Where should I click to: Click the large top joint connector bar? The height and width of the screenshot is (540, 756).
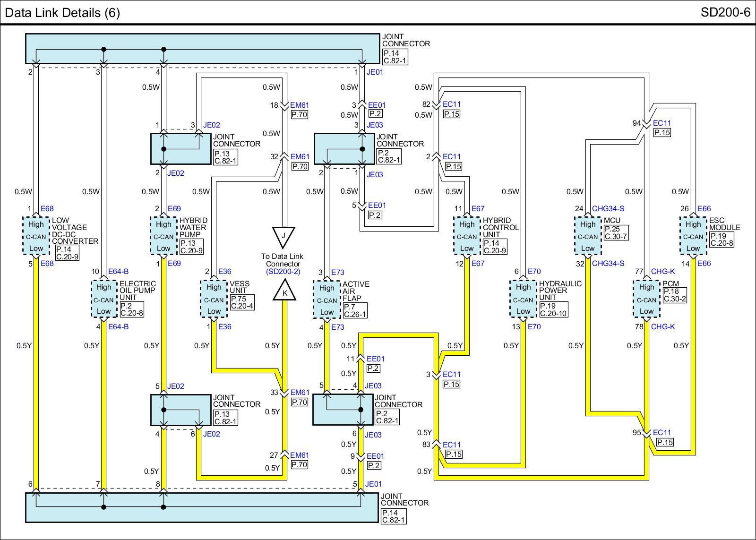point(202,49)
